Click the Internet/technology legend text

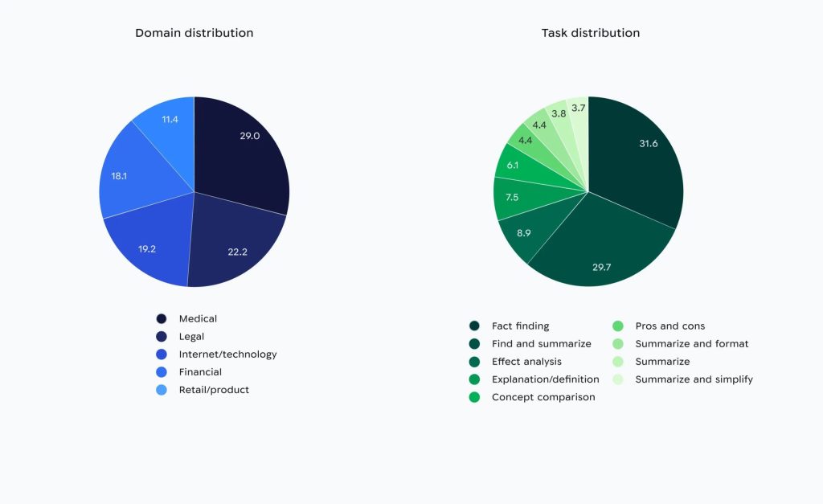point(227,354)
